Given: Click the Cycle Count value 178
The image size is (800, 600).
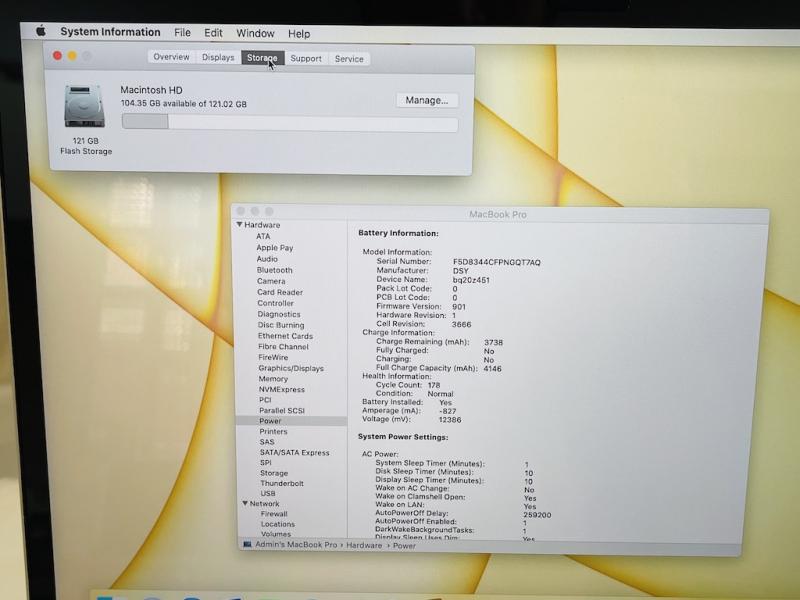Looking at the screenshot, I should pyautogui.click(x=434, y=385).
